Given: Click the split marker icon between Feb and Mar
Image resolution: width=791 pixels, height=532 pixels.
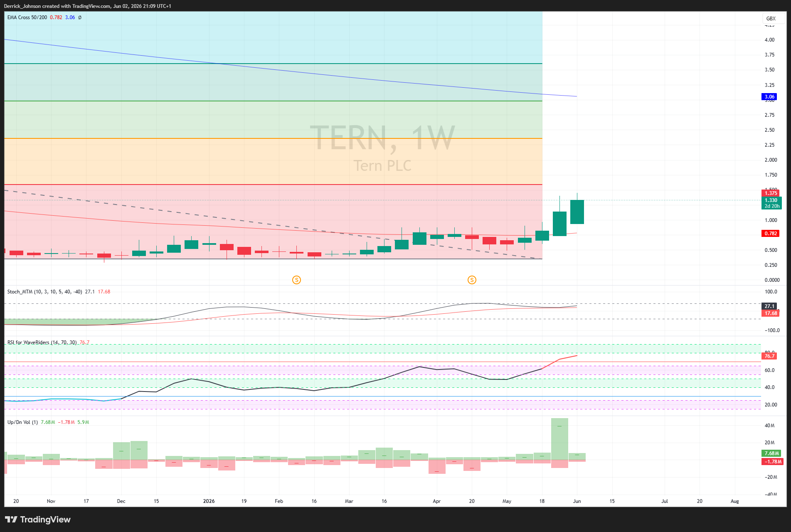Looking at the screenshot, I should pyautogui.click(x=296, y=280).
